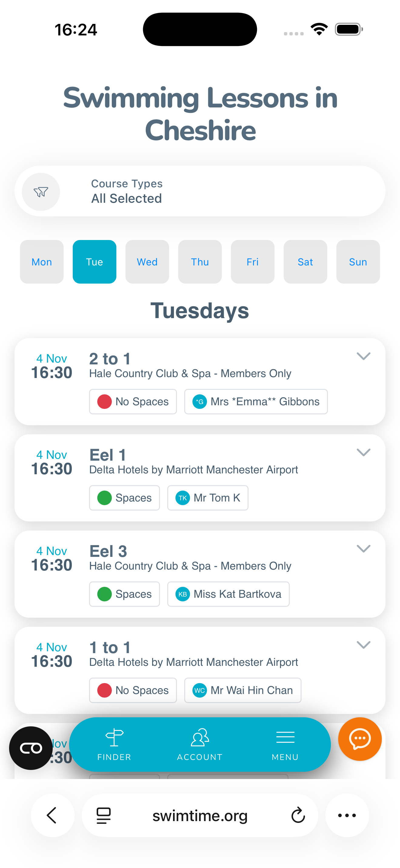Tap instructor Mr Tom K tag
Screen dimensions: 400x868
[x=208, y=498]
